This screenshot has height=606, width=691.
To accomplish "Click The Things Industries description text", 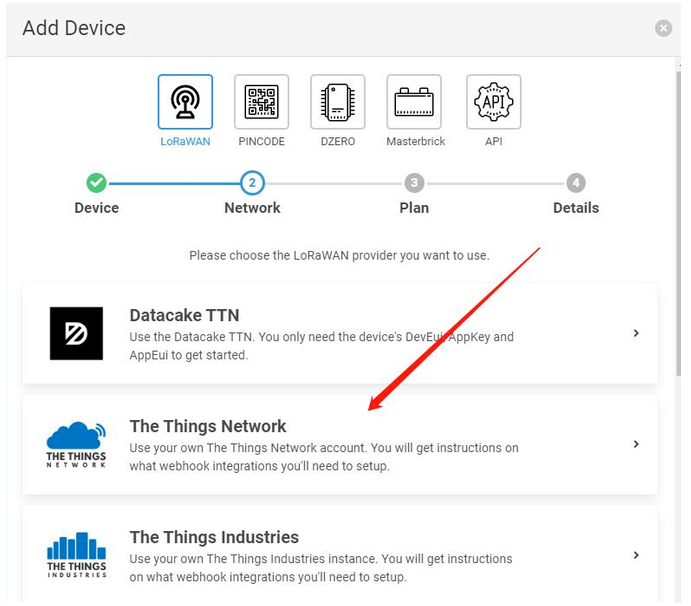I will [x=321, y=568].
